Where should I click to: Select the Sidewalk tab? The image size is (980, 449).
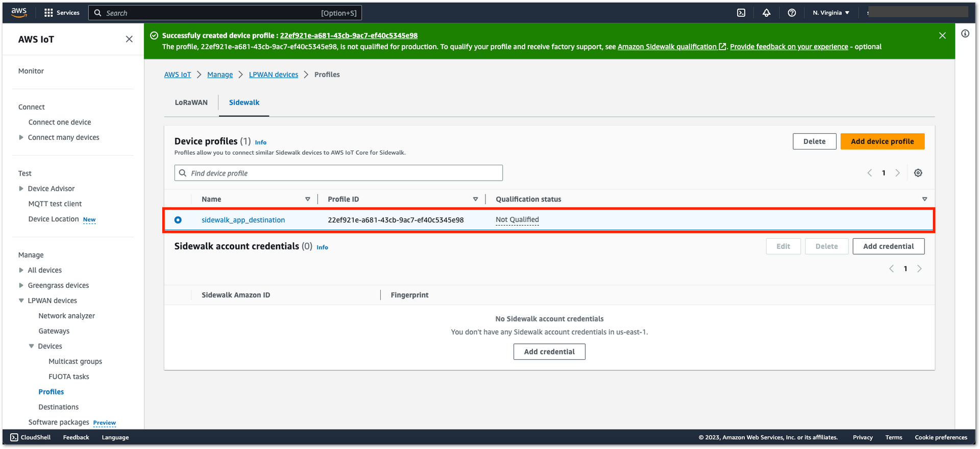pos(244,103)
